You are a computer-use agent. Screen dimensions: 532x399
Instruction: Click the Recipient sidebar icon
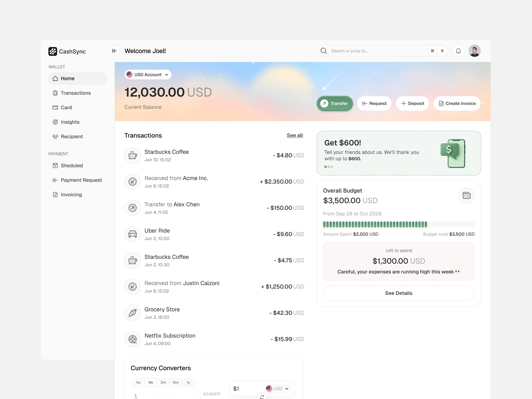click(55, 136)
